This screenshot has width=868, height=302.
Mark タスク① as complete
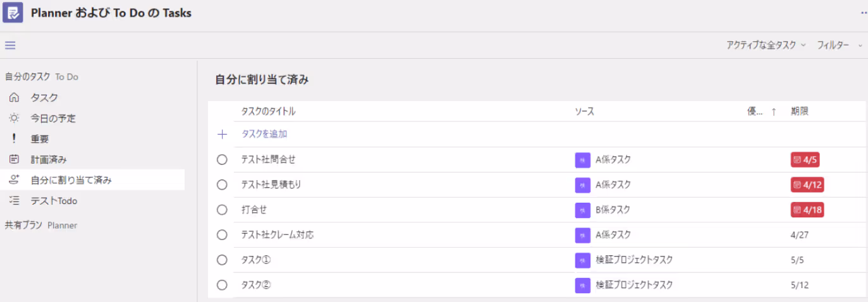(222, 260)
